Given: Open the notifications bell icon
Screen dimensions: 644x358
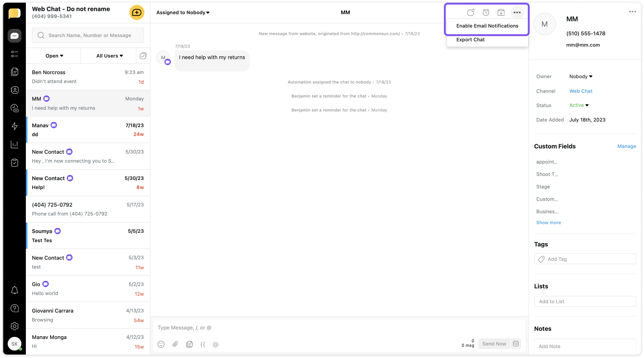Looking at the screenshot, I should pos(14,290).
